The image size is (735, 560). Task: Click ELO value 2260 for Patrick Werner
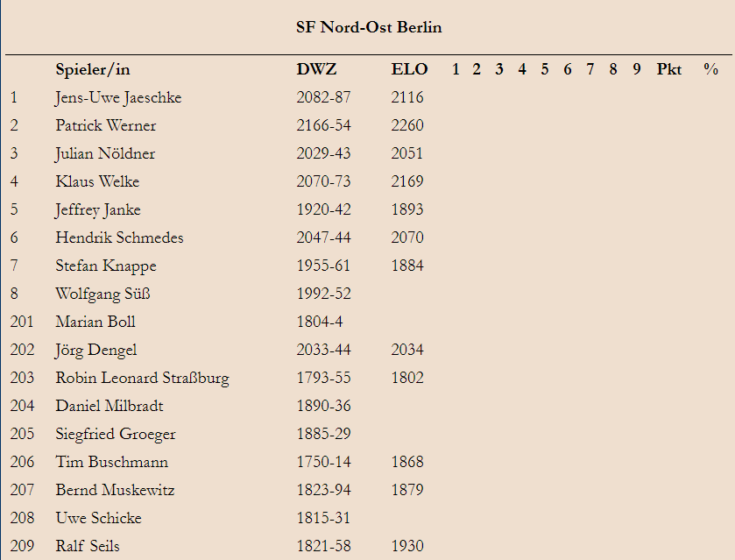tap(407, 125)
